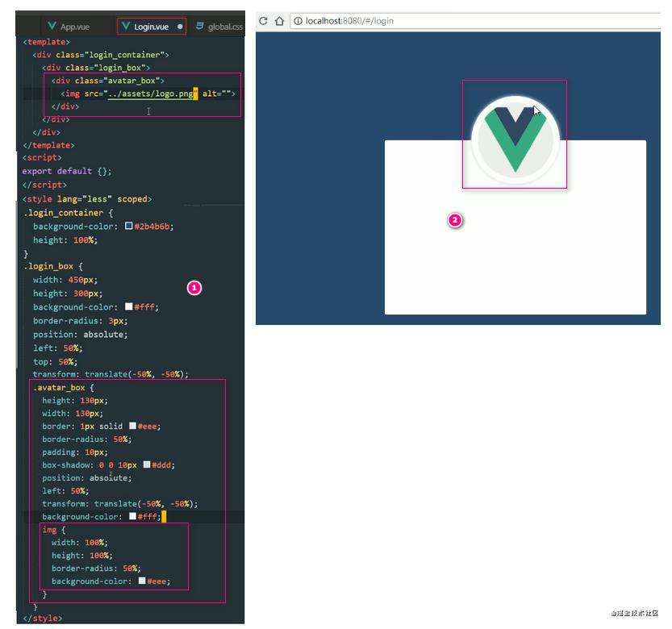Click the 'position: absolute;' line in login_box

(x=80, y=334)
